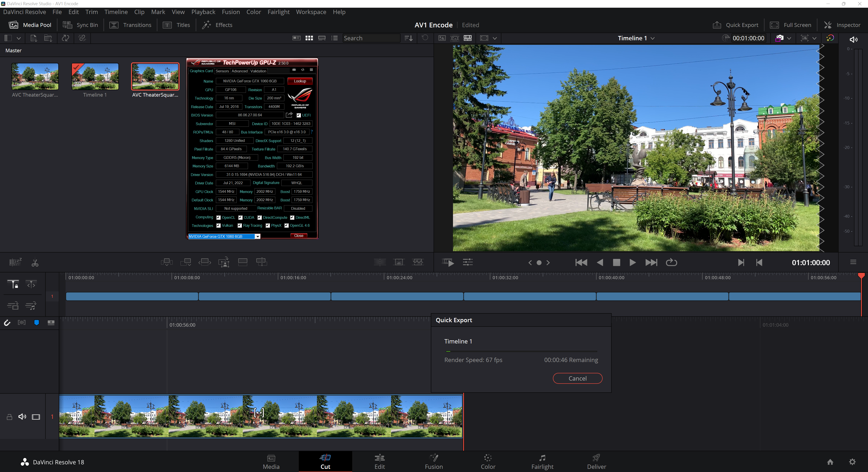Mute the audio of track 1

pos(22,417)
